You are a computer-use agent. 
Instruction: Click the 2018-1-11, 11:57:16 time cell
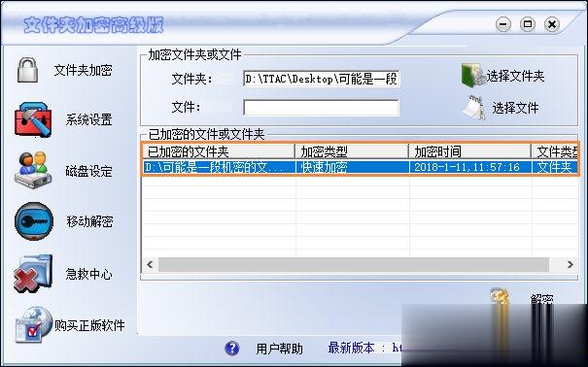coord(470,167)
